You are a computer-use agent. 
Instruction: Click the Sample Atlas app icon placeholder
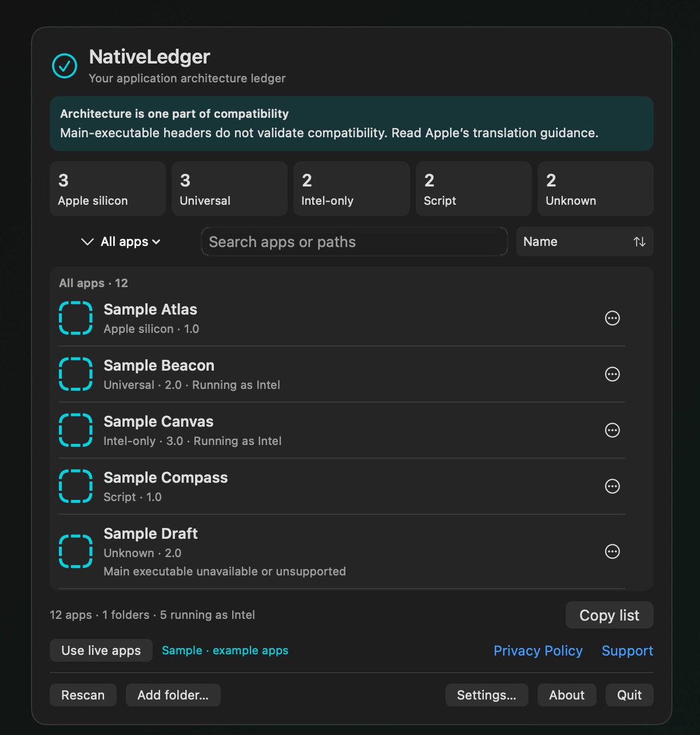pos(75,318)
